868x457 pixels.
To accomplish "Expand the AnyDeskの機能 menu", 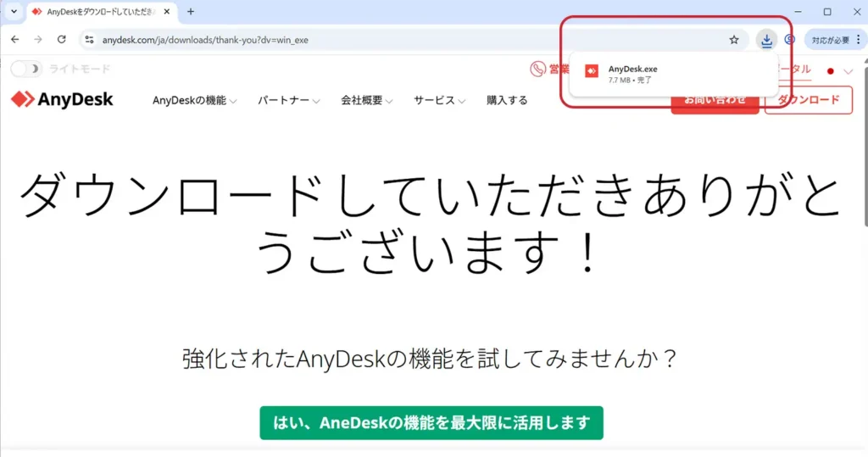I will (x=195, y=100).
